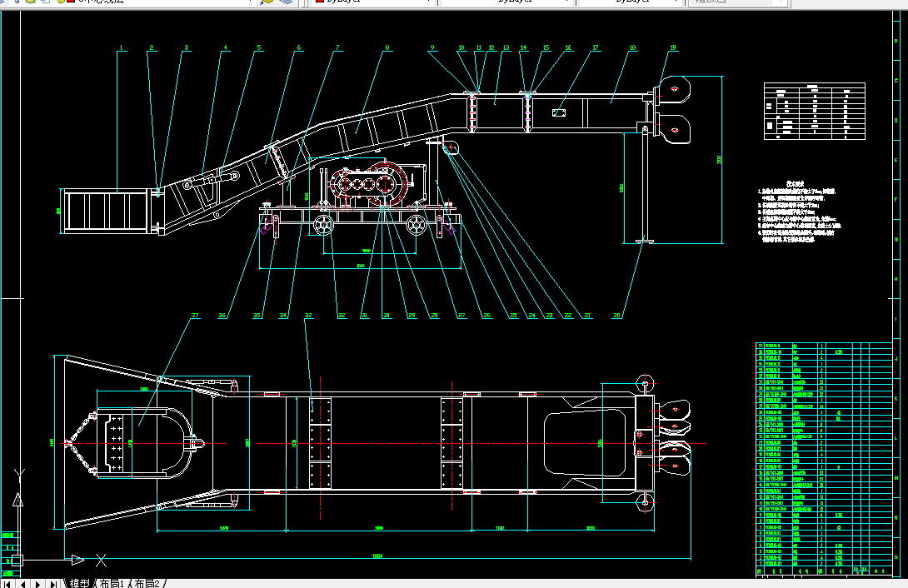Image resolution: width=908 pixels, height=588 pixels.
Task: Click callout number 20 below elevation view
Action: [616, 316]
